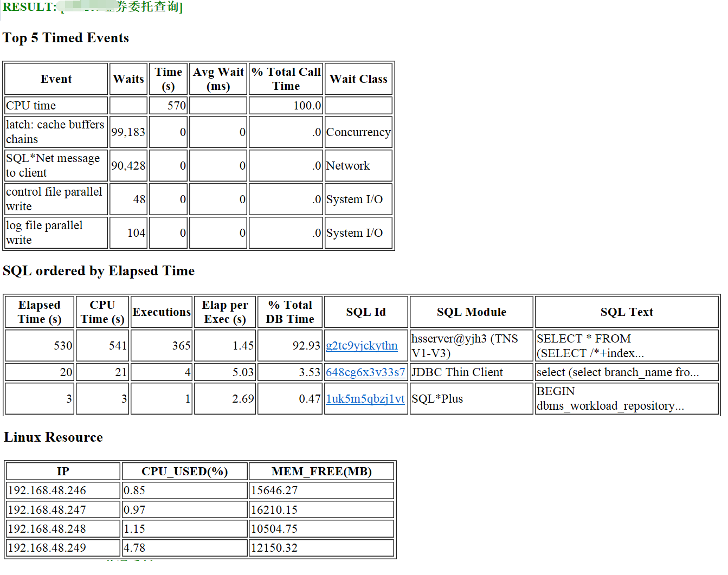Click the 'Wait Class' column header
This screenshot has height=575, width=728.
358,79
